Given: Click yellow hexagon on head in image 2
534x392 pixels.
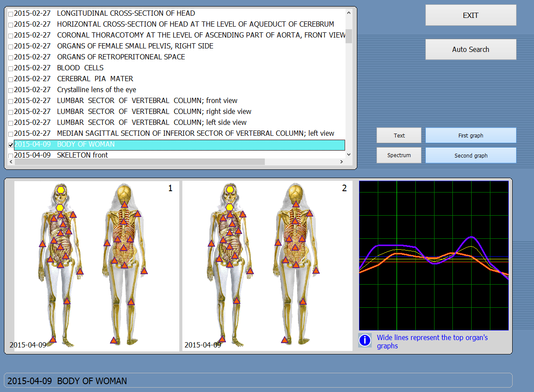Looking at the screenshot, I should (230, 189).
